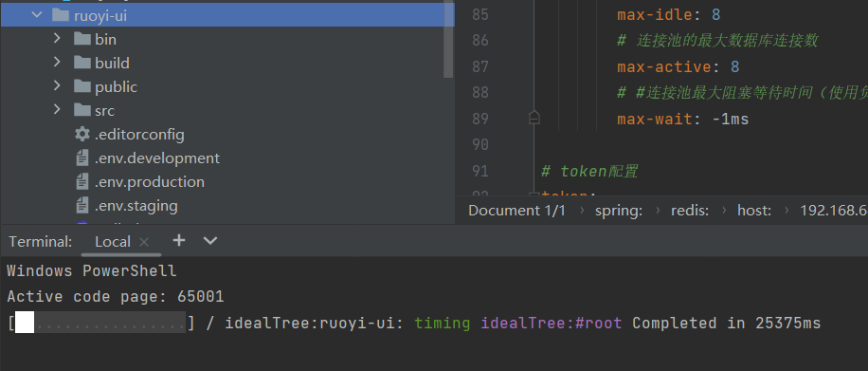The image size is (868, 371).
Task: Click the 'Windows PowerShell' terminal line
Action: tap(91, 271)
